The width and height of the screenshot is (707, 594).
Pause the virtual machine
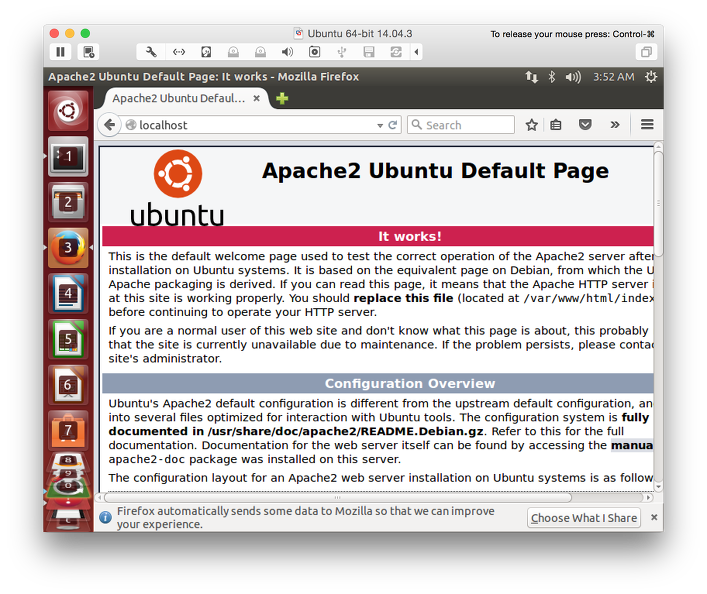60,52
